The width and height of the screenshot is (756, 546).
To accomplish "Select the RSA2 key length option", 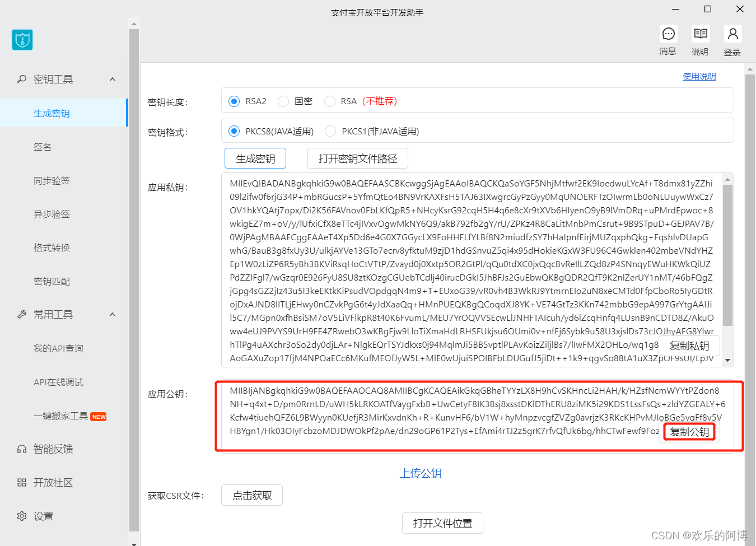I will pyautogui.click(x=234, y=101).
